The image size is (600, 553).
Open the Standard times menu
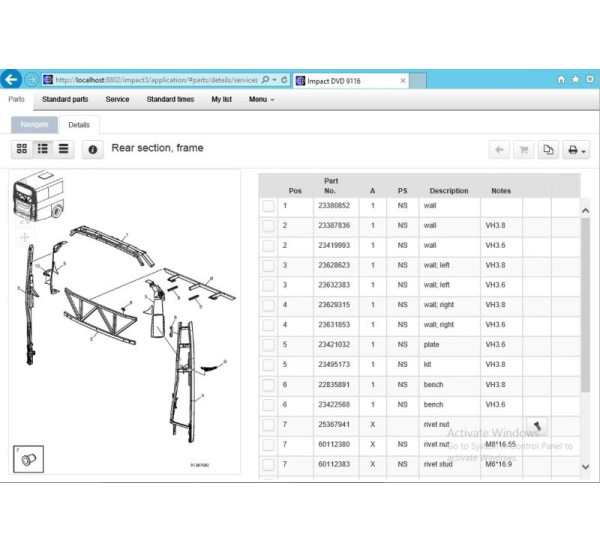pyautogui.click(x=170, y=100)
